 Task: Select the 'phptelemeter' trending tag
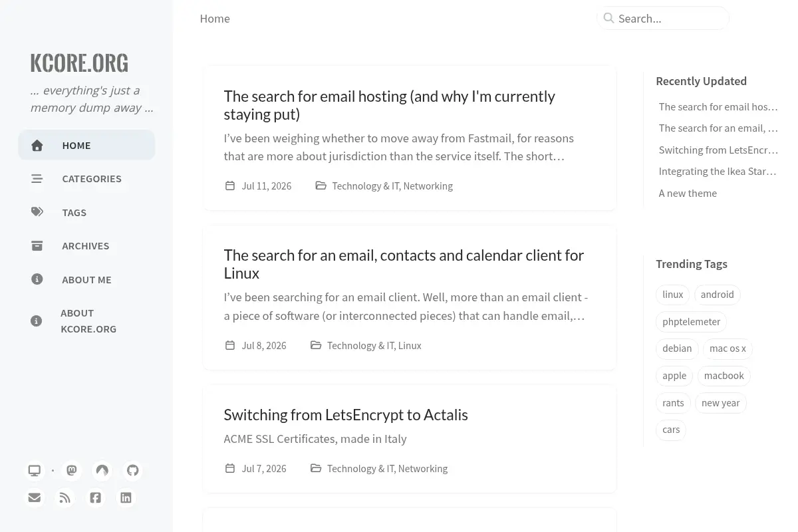[x=691, y=322]
